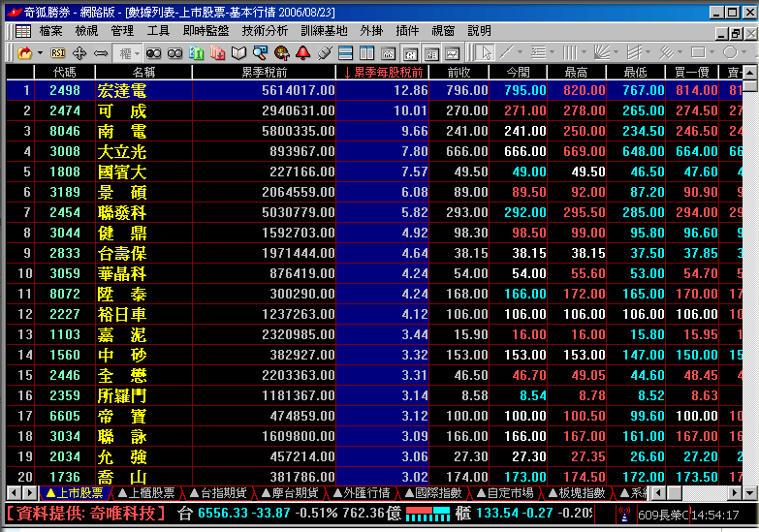759x532 pixels.
Task: Click the 買一價 column header
Action: click(692, 73)
